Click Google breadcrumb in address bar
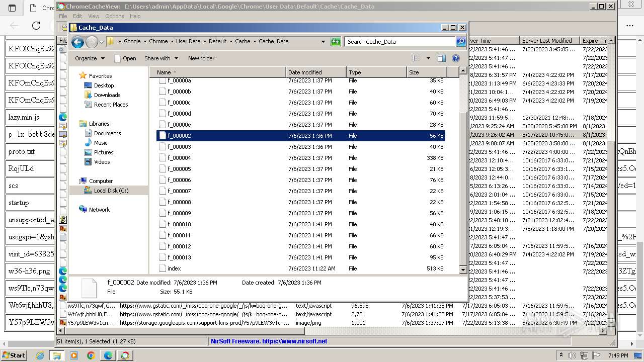Image resolution: width=644 pixels, height=362 pixels. [132, 41]
